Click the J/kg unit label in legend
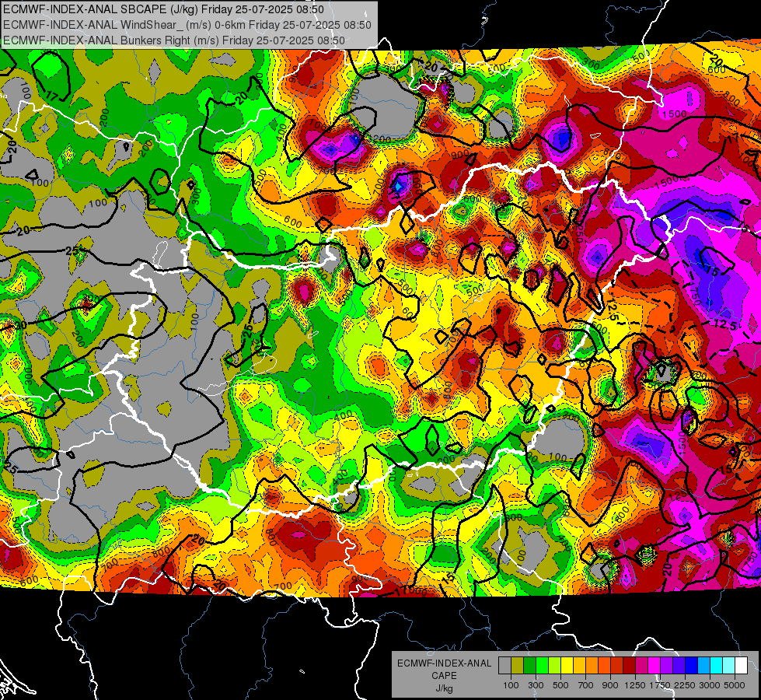 coord(445,688)
